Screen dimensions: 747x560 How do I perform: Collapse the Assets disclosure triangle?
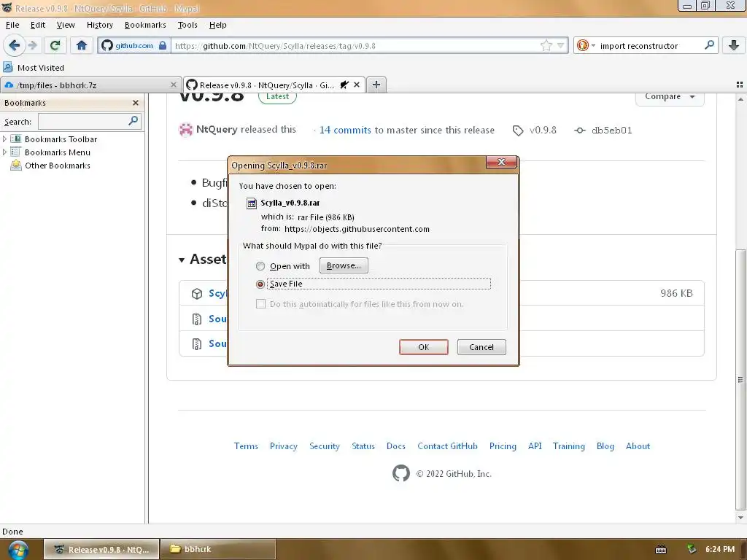[x=182, y=260]
